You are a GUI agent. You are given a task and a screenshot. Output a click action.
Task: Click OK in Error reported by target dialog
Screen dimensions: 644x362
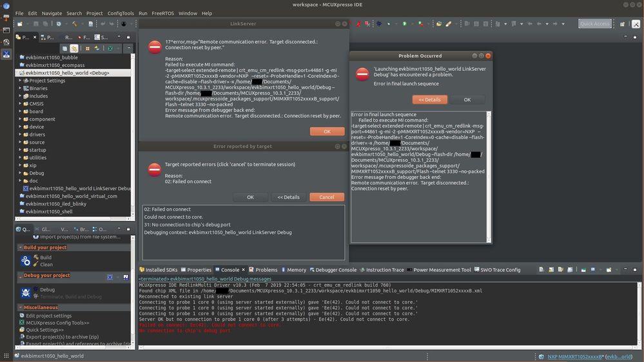click(x=250, y=197)
